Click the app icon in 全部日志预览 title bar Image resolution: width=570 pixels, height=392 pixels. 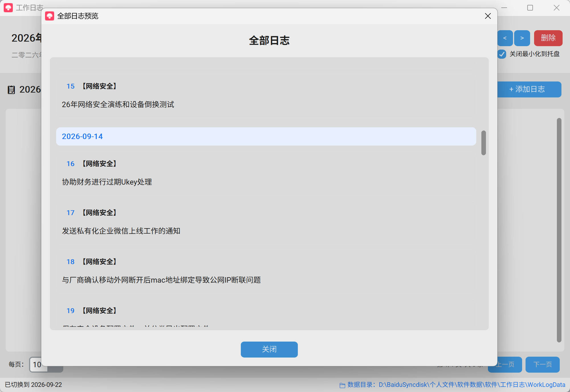point(50,16)
